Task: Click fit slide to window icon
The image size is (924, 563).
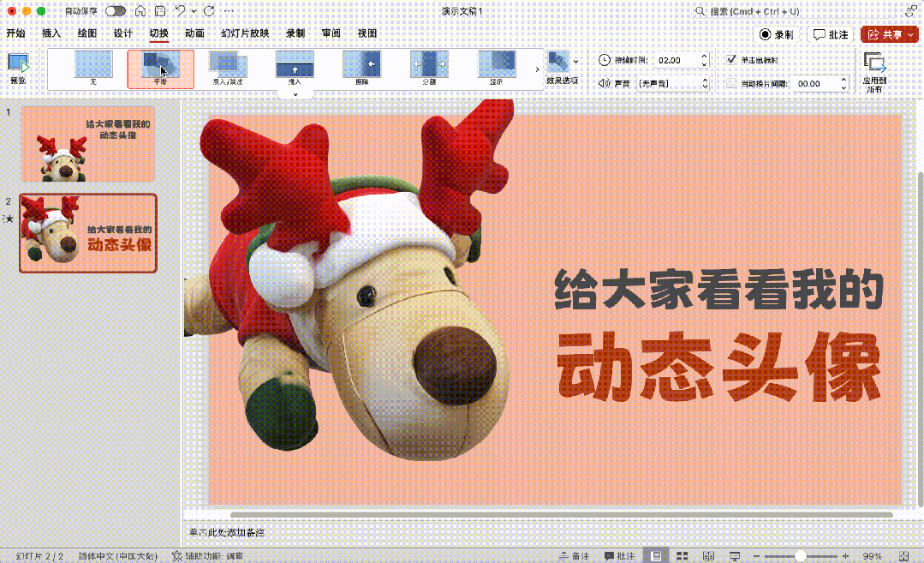Action: pos(904,556)
